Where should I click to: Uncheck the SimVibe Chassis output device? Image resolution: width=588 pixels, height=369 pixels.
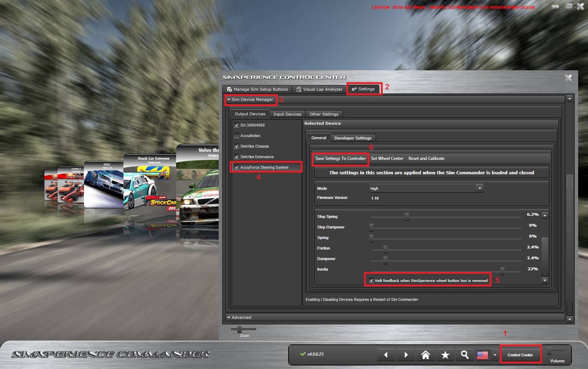237,146
